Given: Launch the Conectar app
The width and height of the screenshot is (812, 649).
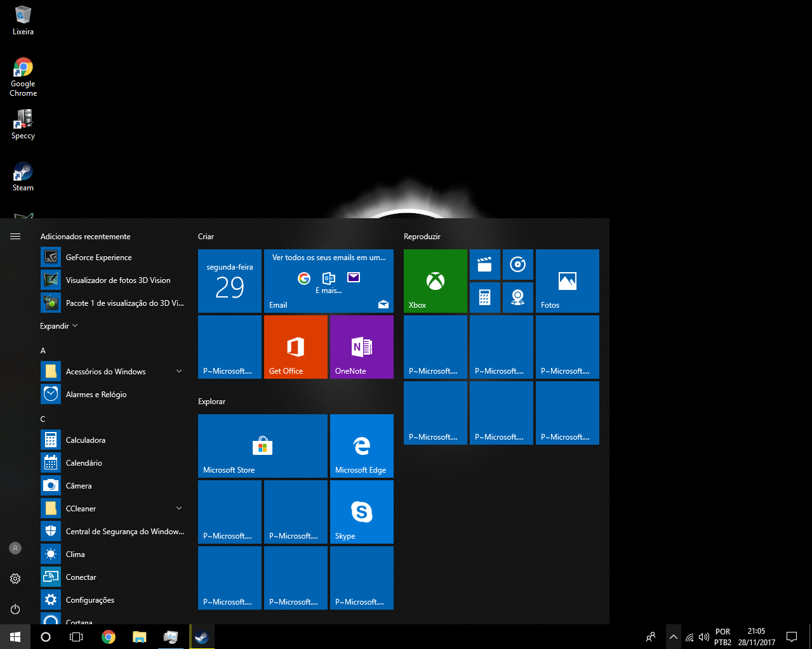Looking at the screenshot, I should (x=112, y=577).
